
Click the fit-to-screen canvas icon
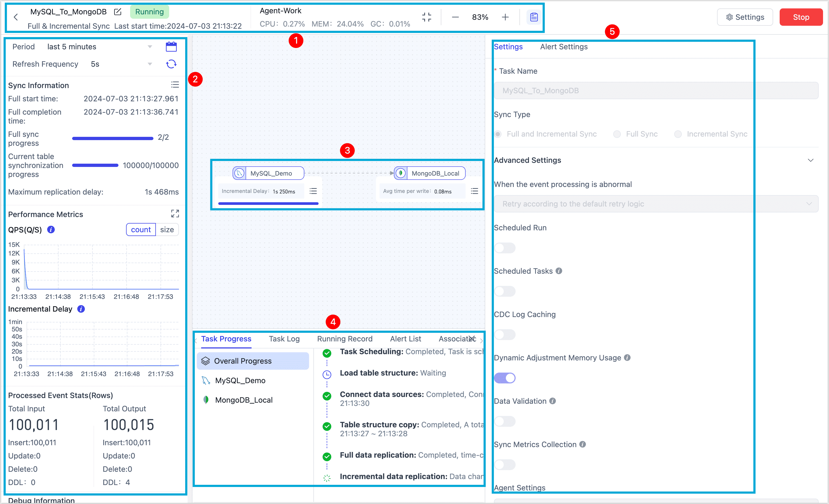[426, 17]
